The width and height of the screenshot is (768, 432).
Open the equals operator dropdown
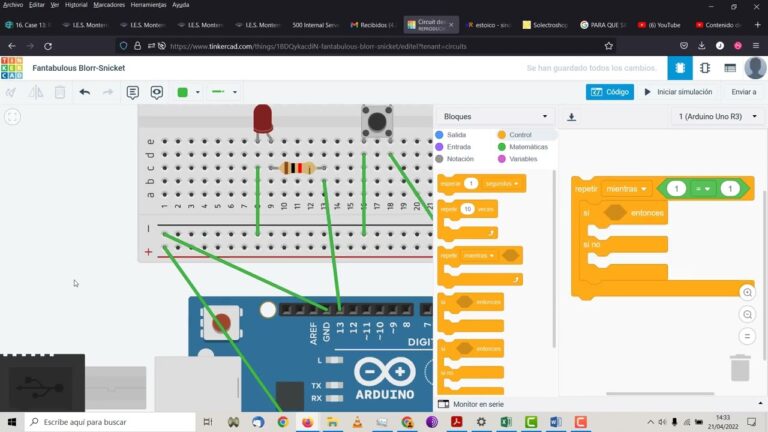(702, 189)
